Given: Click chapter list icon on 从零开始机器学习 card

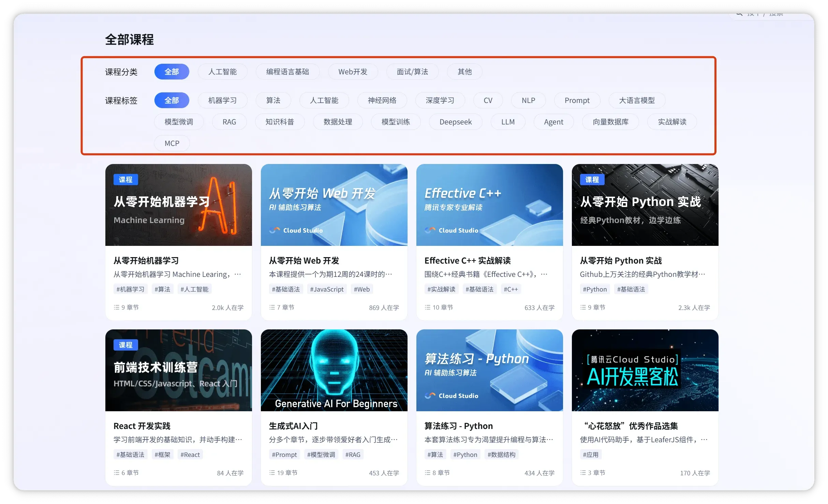Looking at the screenshot, I should coord(116,307).
